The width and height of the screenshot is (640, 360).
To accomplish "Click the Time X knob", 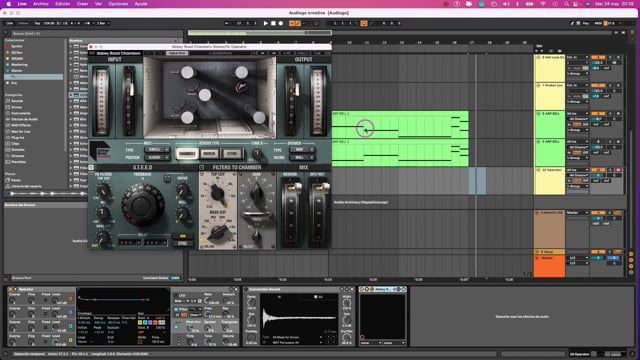I will click(257, 154).
